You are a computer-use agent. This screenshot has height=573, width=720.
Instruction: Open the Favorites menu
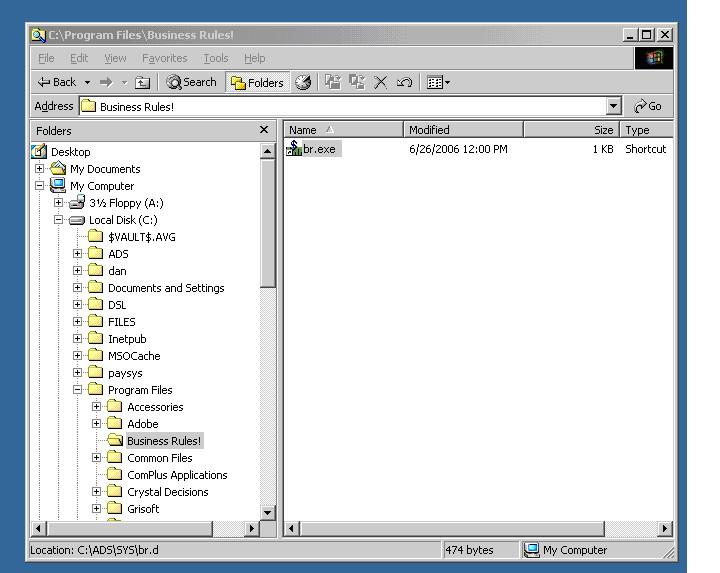[164, 58]
